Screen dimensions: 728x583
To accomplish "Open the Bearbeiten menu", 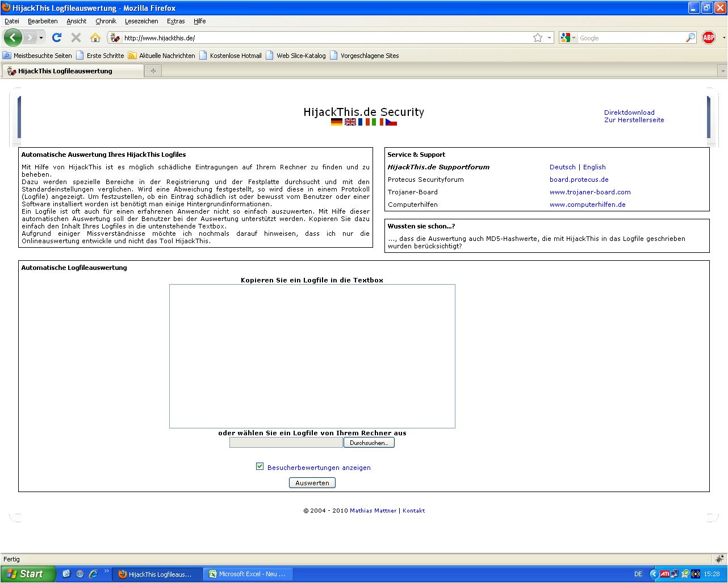I will click(x=43, y=21).
